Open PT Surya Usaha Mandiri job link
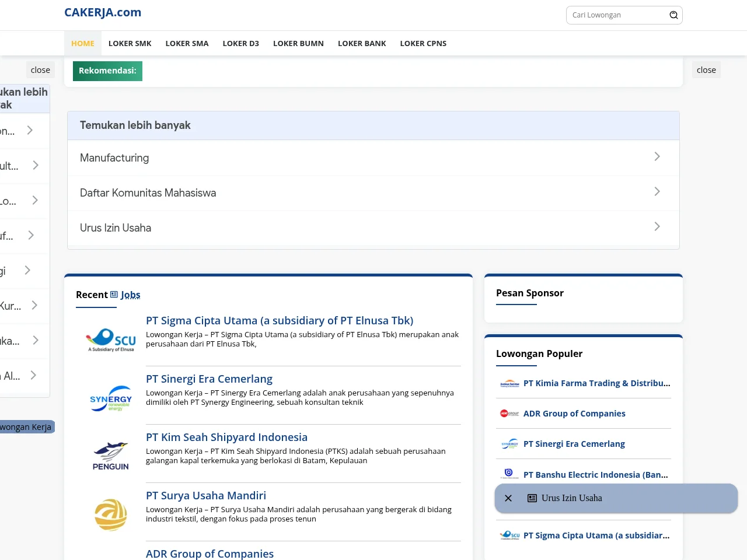The image size is (747, 560). [x=206, y=495]
